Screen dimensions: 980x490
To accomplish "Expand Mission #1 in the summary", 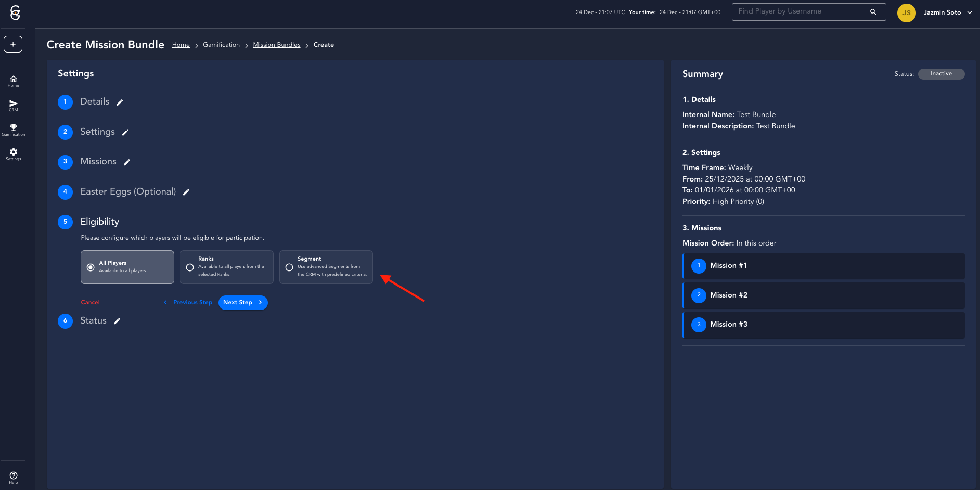I will (824, 266).
